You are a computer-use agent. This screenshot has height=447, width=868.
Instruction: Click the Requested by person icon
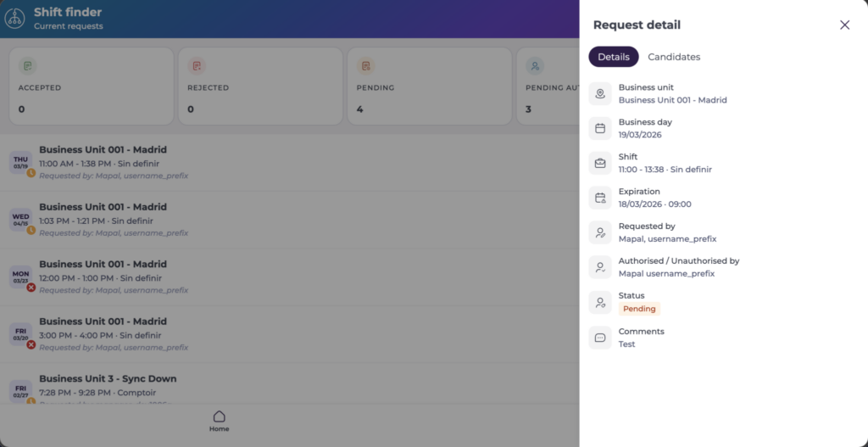point(600,233)
